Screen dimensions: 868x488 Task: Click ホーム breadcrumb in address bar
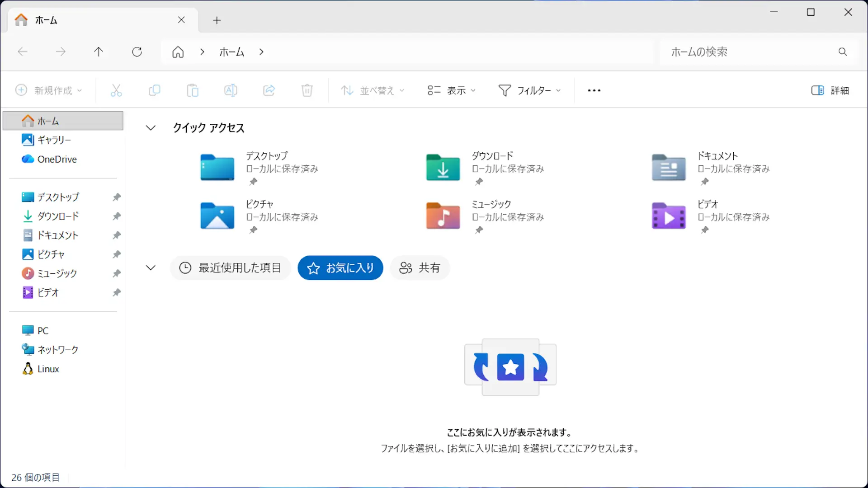pos(232,52)
